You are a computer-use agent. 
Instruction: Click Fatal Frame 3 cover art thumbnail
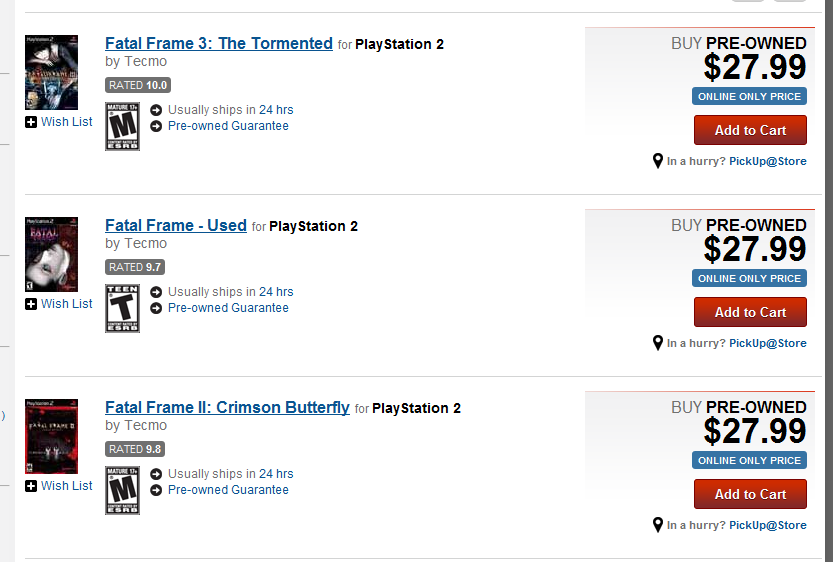pyautogui.click(x=52, y=72)
